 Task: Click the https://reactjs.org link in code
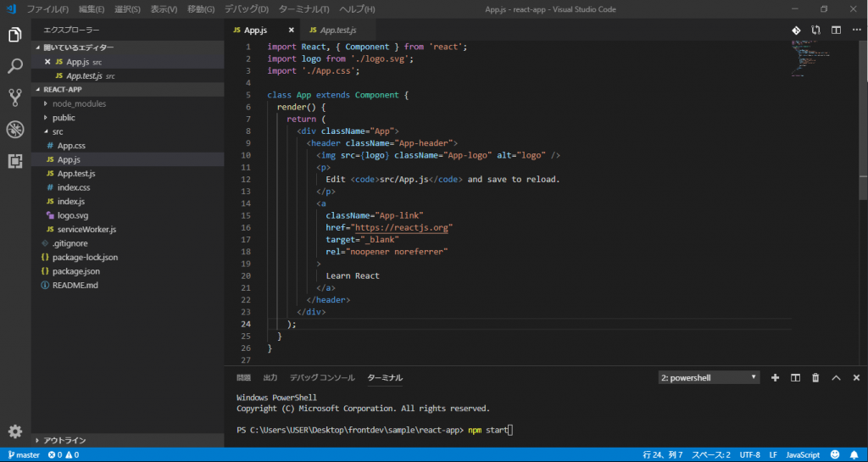(403, 227)
